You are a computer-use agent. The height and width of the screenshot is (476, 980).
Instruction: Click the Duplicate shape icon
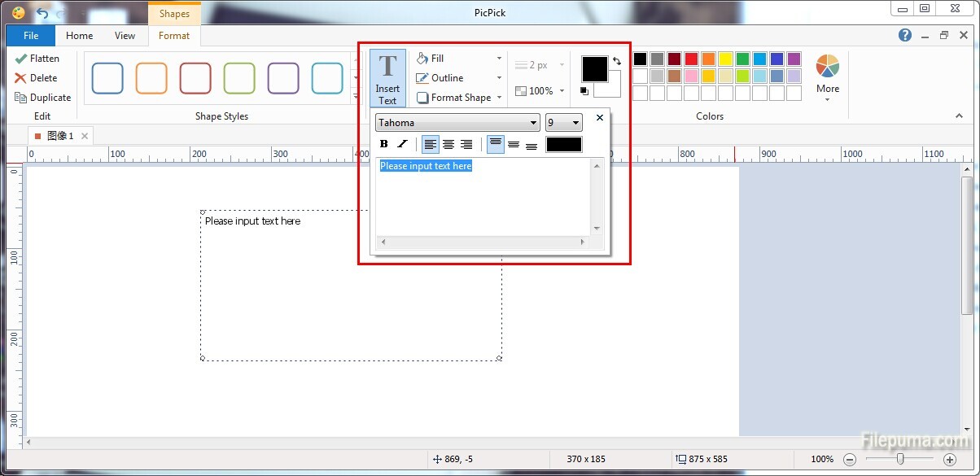click(21, 98)
